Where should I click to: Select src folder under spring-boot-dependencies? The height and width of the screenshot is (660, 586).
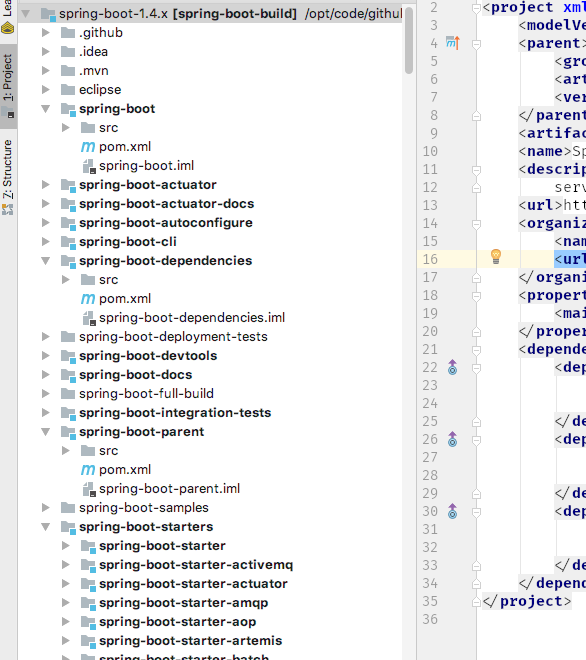pos(108,280)
